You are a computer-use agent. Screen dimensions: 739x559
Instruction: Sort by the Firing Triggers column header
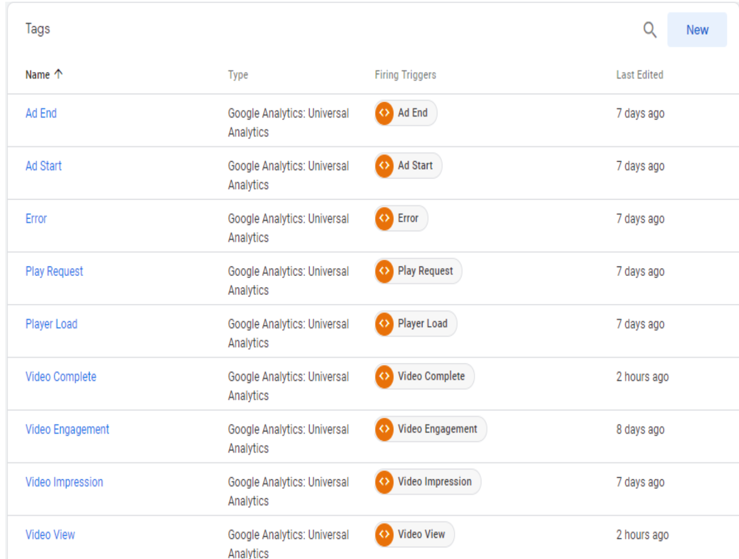coord(405,74)
